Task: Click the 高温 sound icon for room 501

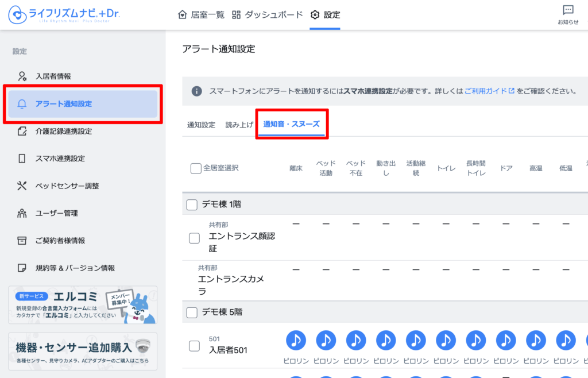Action: (x=536, y=341)
